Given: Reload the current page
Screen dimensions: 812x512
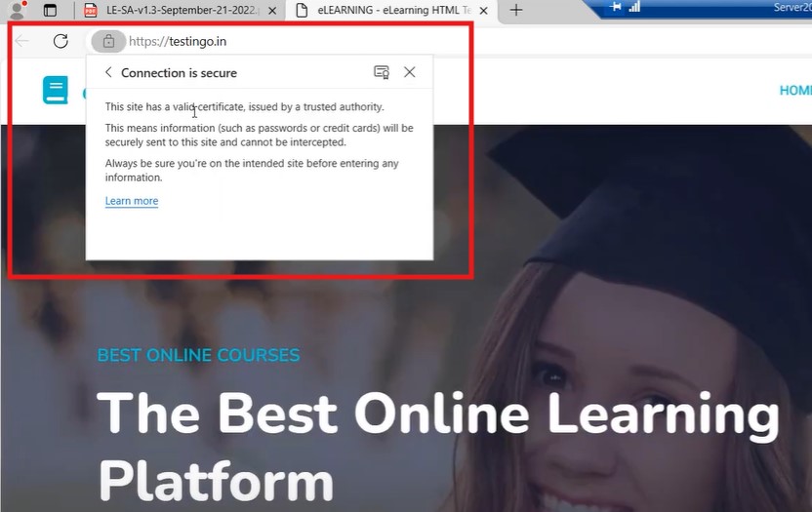Looking at the screenshot, I should coord(61,41).
